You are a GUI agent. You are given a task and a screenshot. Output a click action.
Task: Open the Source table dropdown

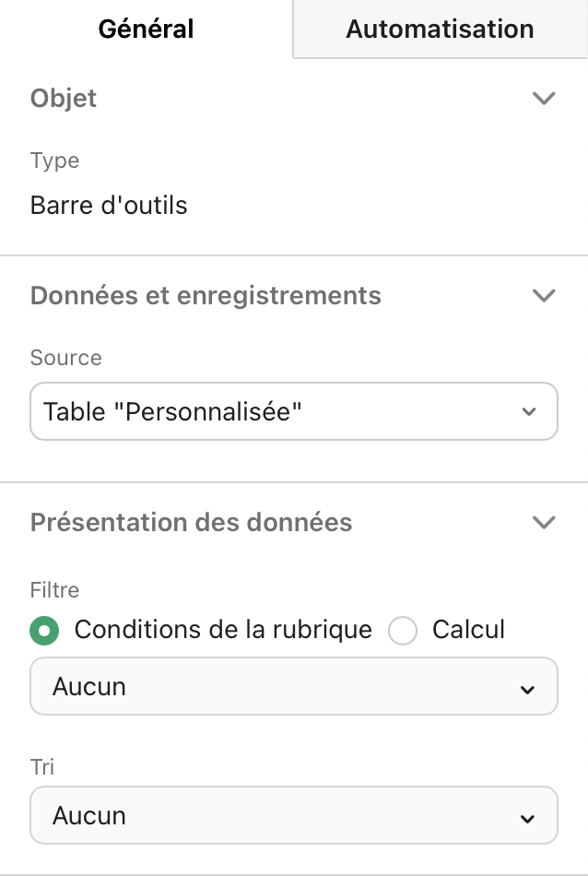pos(293,411)
